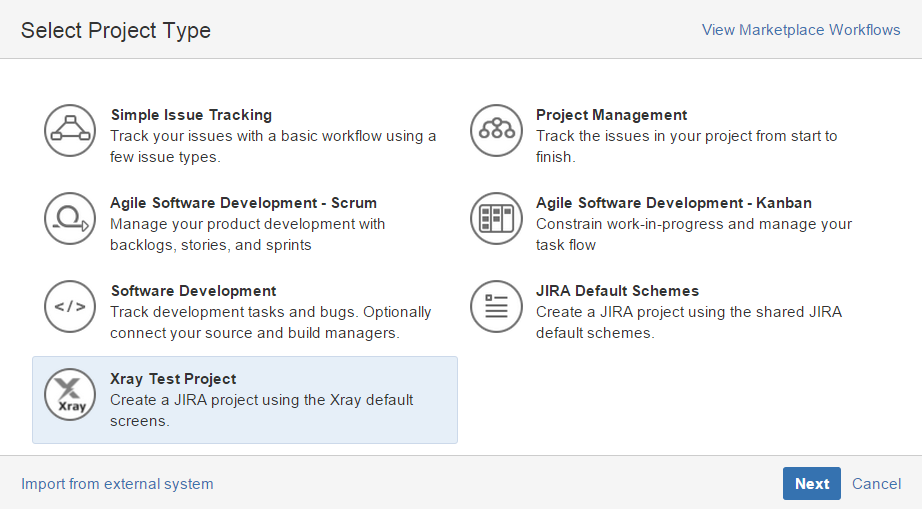This screenshot has width=922, height=509.
Task: Open the View Marketplace Workflows link
Action: 801,30
